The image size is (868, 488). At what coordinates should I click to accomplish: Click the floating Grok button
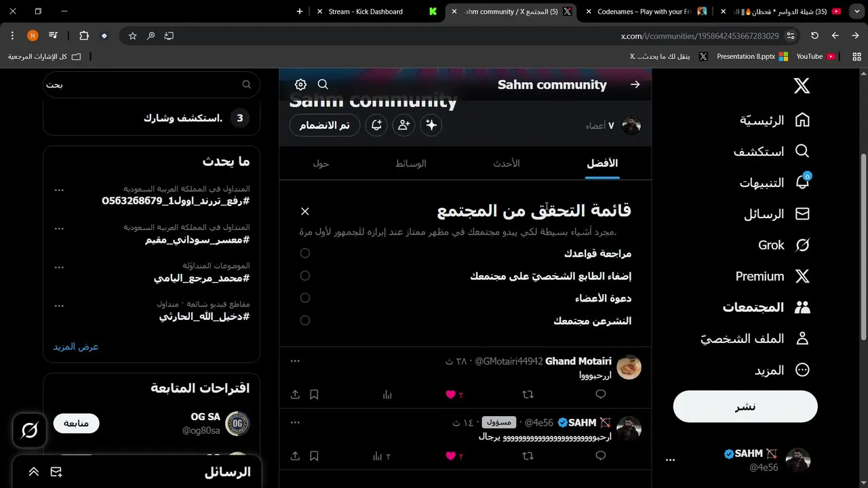tap(30, 430)
